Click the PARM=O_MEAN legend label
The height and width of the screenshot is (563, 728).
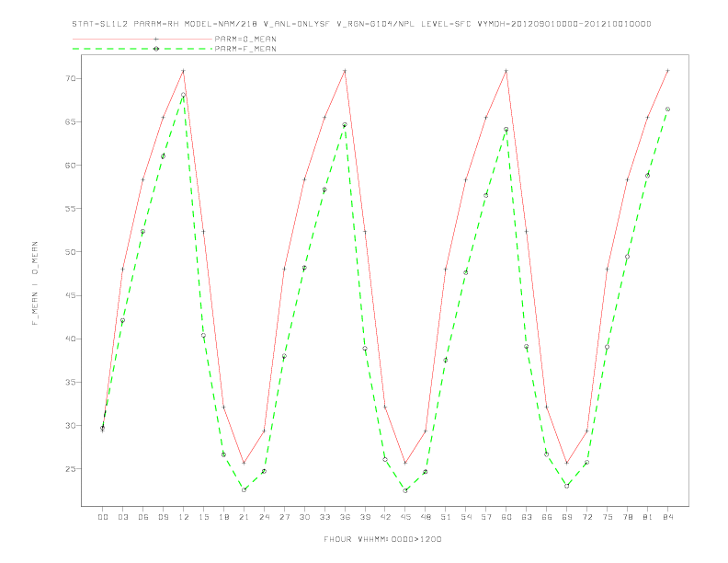tap(245, 39)
